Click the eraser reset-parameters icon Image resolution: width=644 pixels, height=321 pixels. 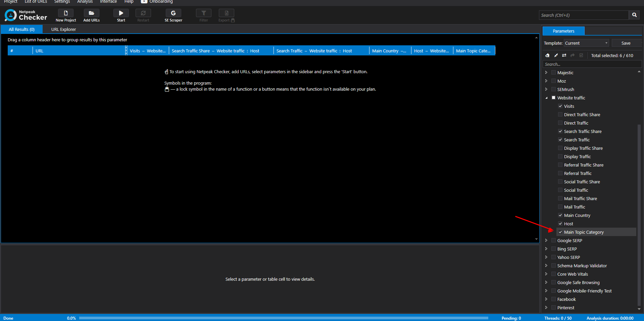(547, 55)
